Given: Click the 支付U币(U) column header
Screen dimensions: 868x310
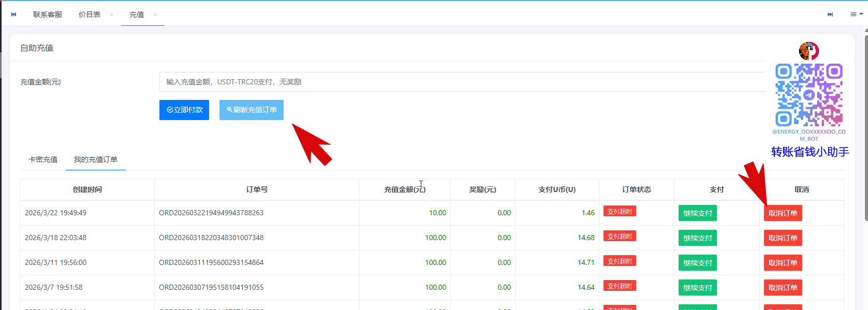Looking at the screenshot, I should coord(557,189).
